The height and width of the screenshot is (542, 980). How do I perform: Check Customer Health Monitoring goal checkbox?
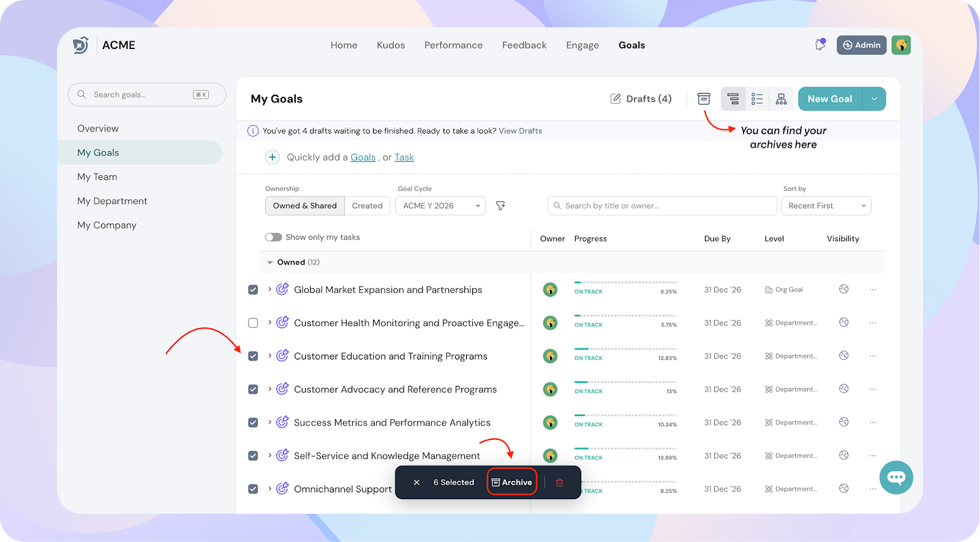click(253, 323)
